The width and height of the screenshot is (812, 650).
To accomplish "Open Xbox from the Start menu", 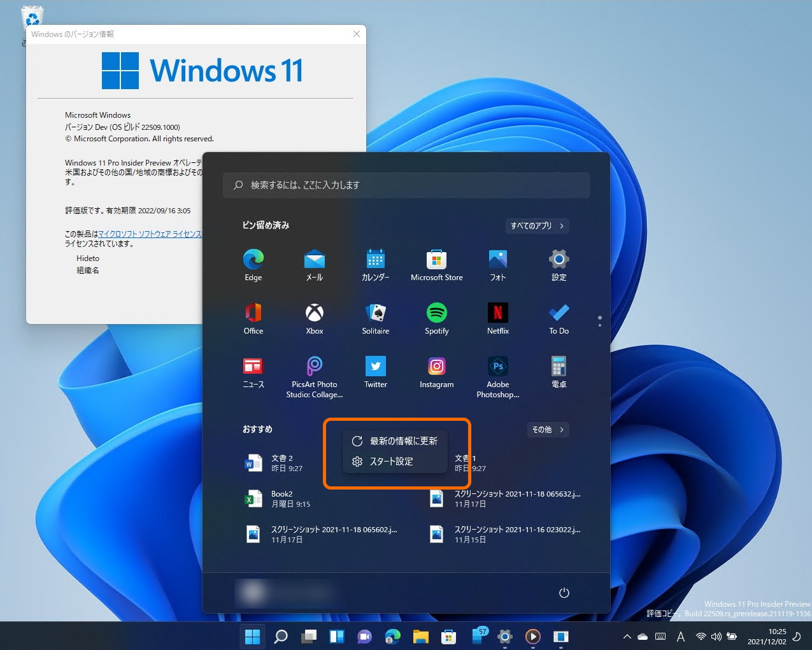I will point(314,313).
